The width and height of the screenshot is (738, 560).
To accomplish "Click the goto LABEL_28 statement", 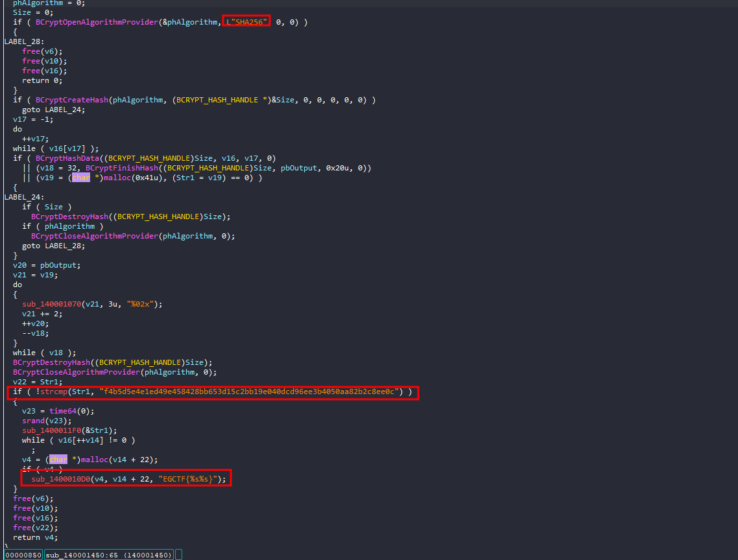I will coord(53,246).
